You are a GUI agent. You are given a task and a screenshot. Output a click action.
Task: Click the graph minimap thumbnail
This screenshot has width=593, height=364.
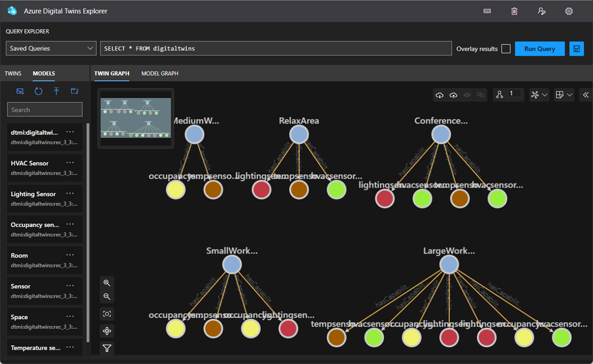[x=136, y=118]
